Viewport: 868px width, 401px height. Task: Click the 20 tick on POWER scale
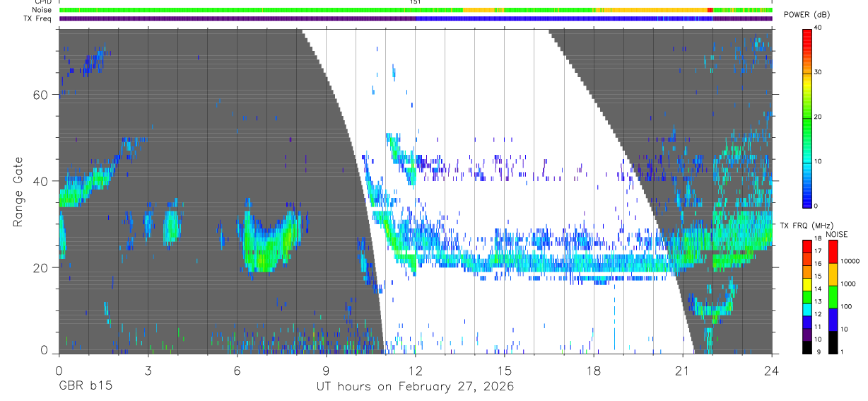click(x=819, y=117)
